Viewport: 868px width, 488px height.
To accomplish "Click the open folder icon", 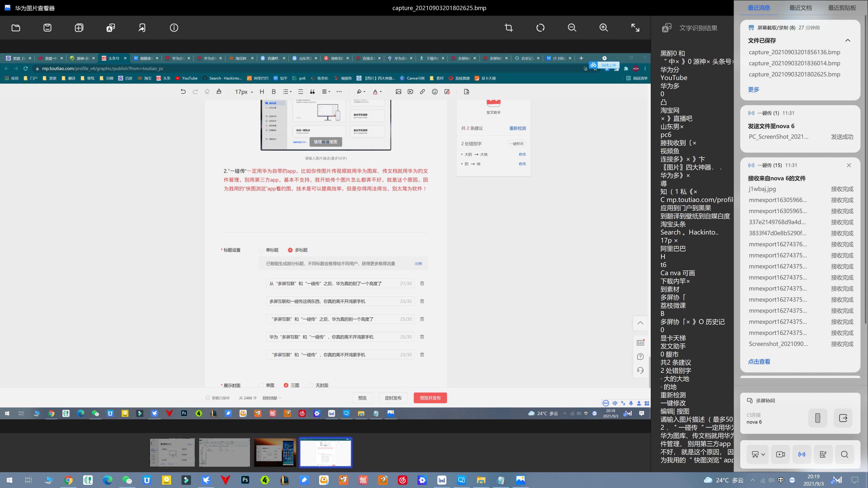I will point(16,28).
